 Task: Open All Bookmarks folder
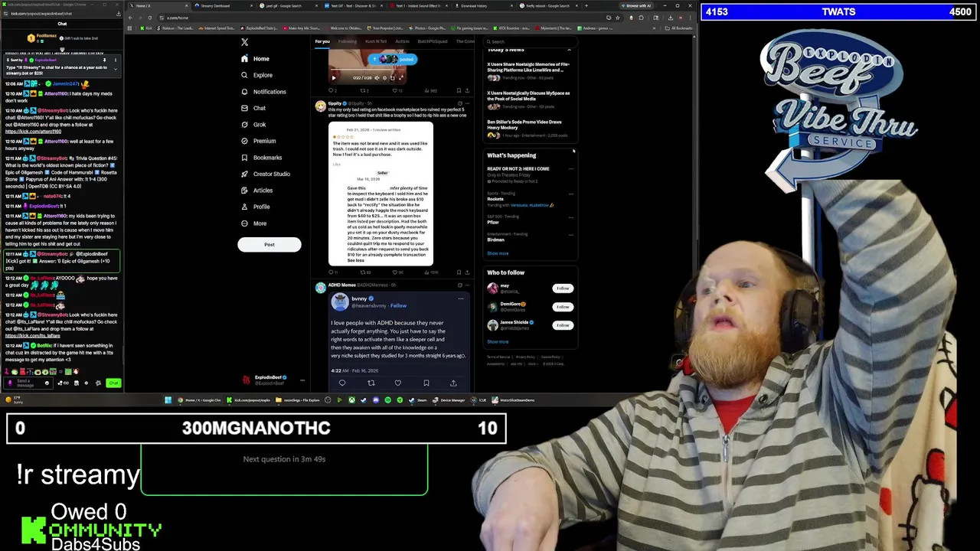681,28
